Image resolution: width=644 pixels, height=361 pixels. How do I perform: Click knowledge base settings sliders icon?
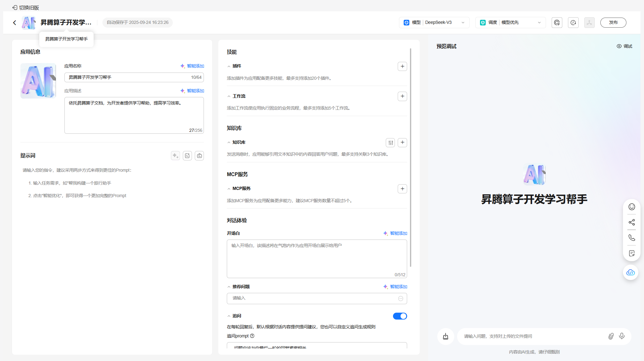[x=390, y=143]
